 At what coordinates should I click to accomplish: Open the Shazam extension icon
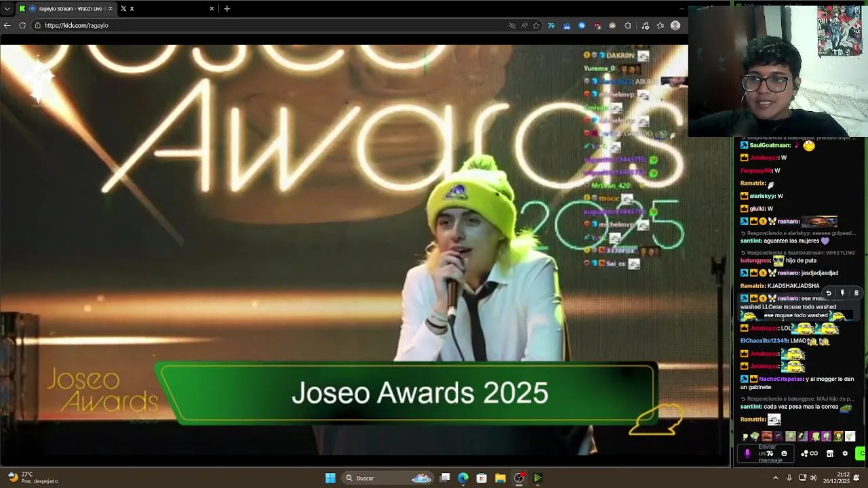coord(582,26)
